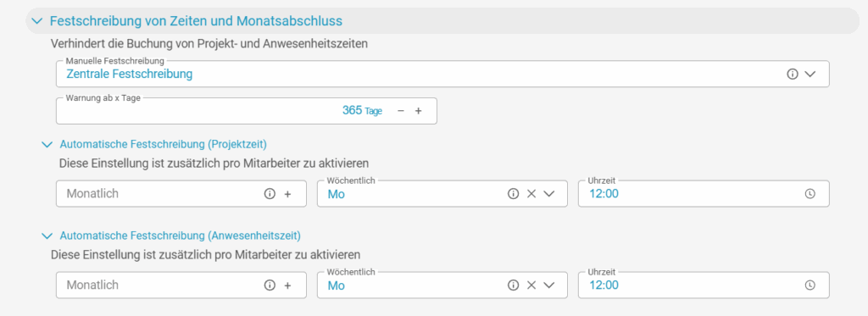Open Projektzeit Wöchentlich dropdown chevron
Viewport: 868px width, 316px height.
(548, 194)
